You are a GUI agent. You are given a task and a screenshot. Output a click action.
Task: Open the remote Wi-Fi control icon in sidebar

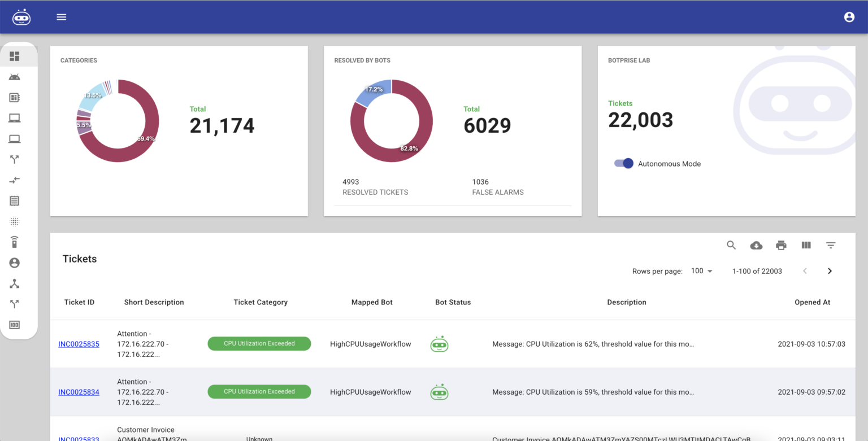pyautogui.click(x=15, y=242)
